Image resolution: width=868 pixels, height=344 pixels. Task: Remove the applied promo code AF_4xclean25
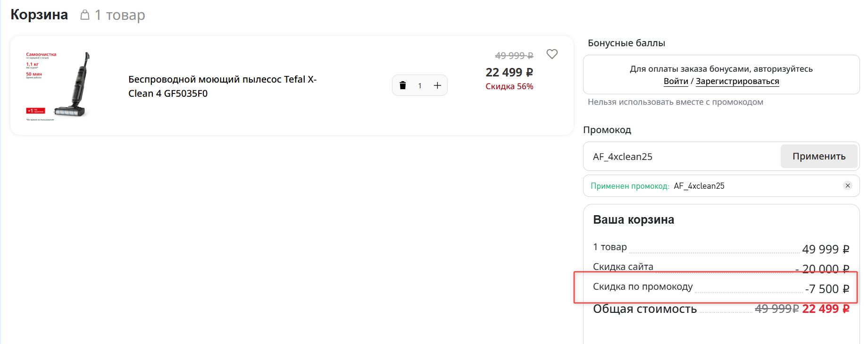click(847, 185)
